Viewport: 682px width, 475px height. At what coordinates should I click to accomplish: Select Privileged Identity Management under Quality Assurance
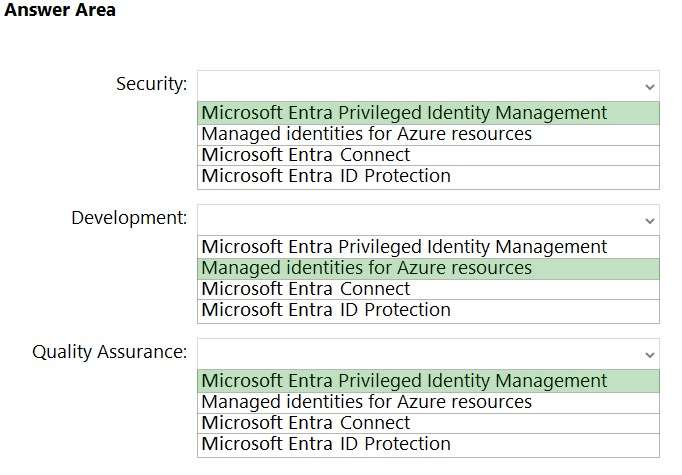[x=404, y=381]
